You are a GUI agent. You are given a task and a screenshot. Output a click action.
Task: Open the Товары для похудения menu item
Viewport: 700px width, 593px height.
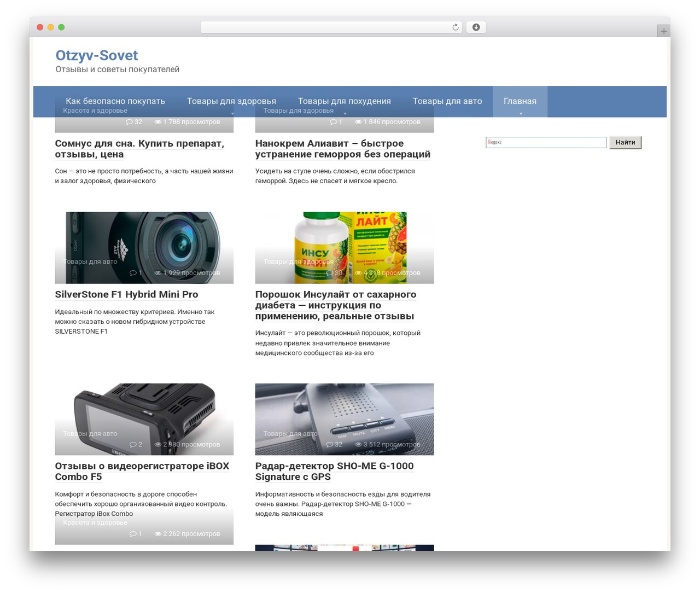tap(345, 101)
